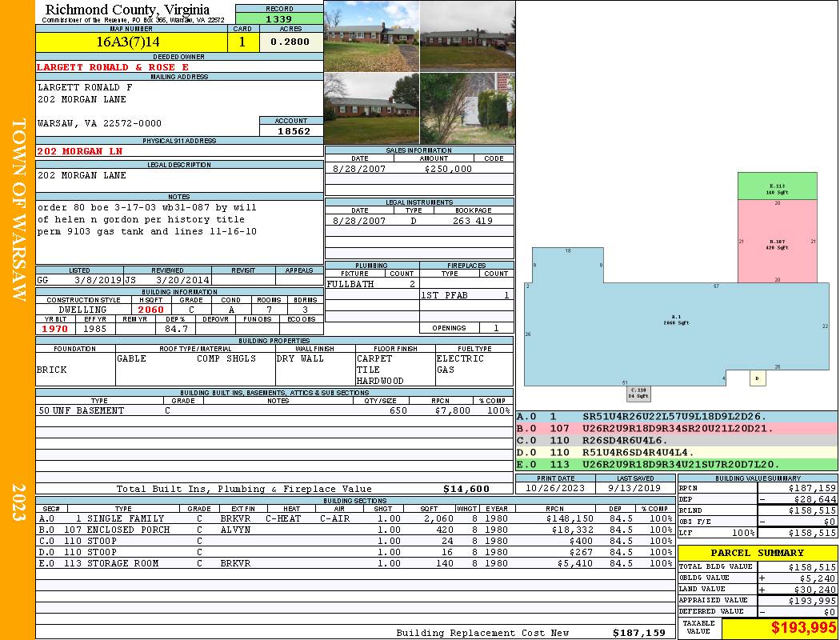
Task: Click the effective year 1985
Action: coord(95,329)
